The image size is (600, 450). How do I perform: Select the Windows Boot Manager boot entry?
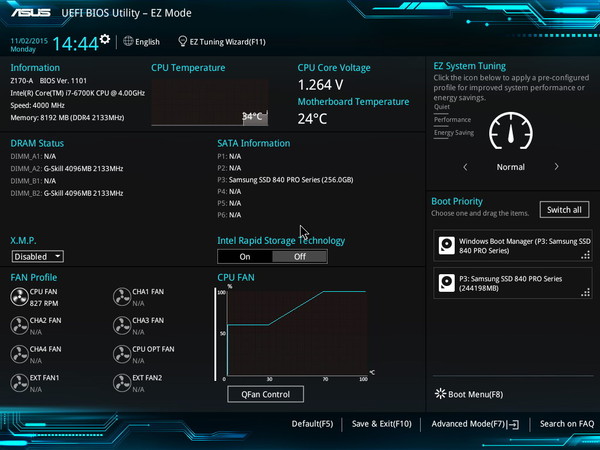(x=513, y=246)
